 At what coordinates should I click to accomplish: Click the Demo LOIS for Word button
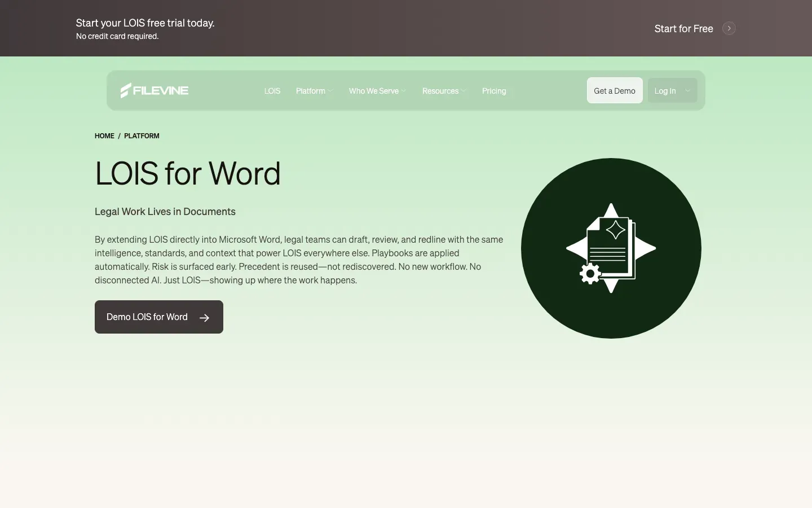pyautogui.click(x=159, y=317)
